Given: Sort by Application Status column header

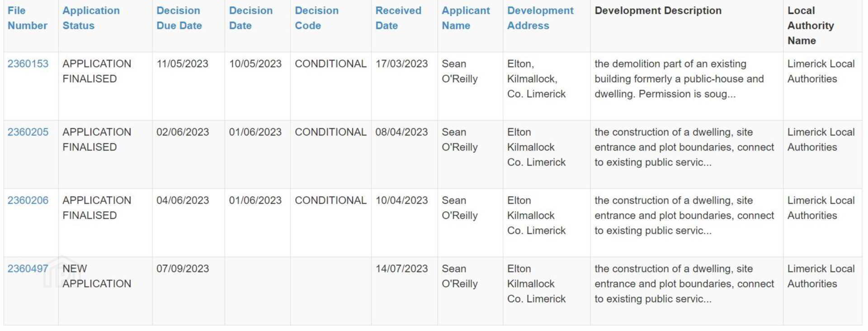Looking at the screenshot, I should click(91, 18).
